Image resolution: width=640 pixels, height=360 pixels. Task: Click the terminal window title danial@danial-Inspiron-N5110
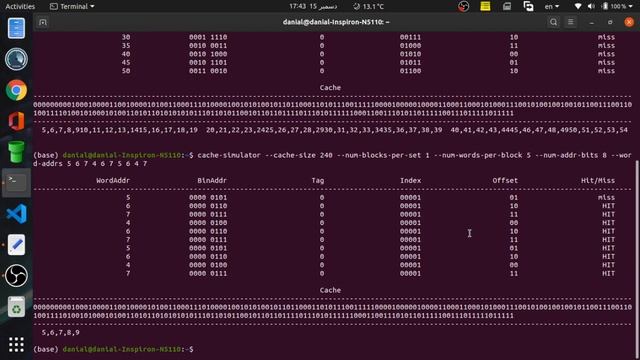(x=336, y=22)
